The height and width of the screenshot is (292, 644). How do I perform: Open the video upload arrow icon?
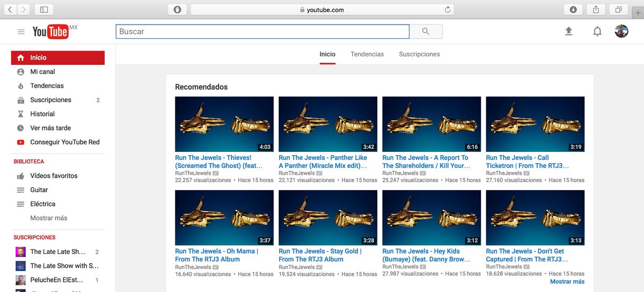569,32
